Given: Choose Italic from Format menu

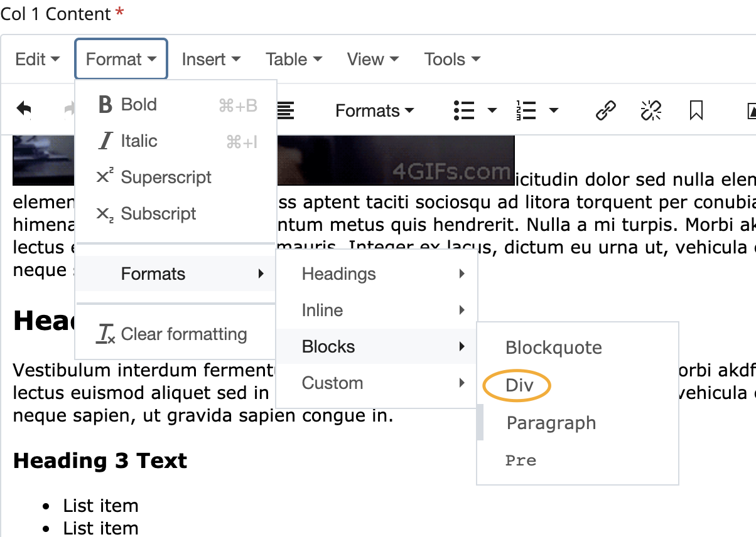Looking at the screenshot, I should [176, 141].
